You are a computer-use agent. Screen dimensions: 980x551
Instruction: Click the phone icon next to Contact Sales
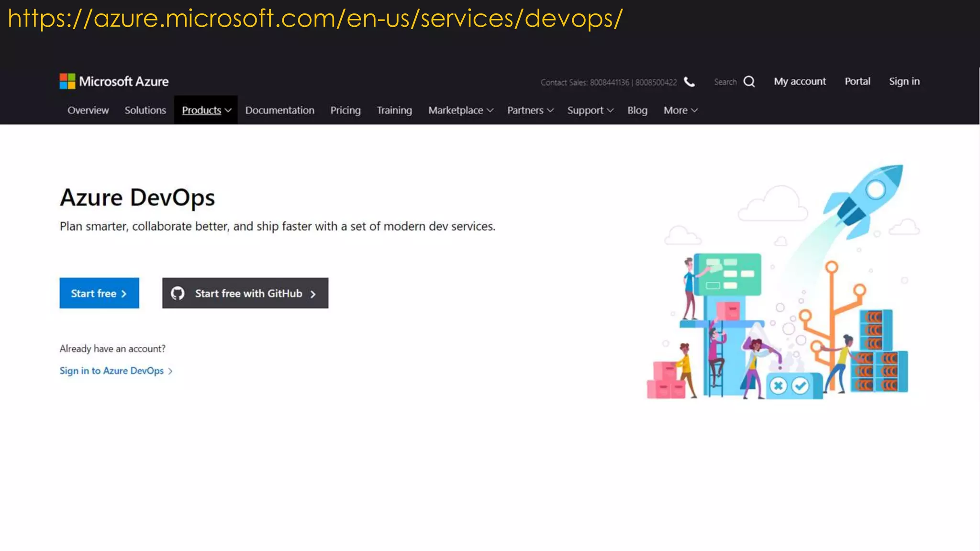pos(689,82)
